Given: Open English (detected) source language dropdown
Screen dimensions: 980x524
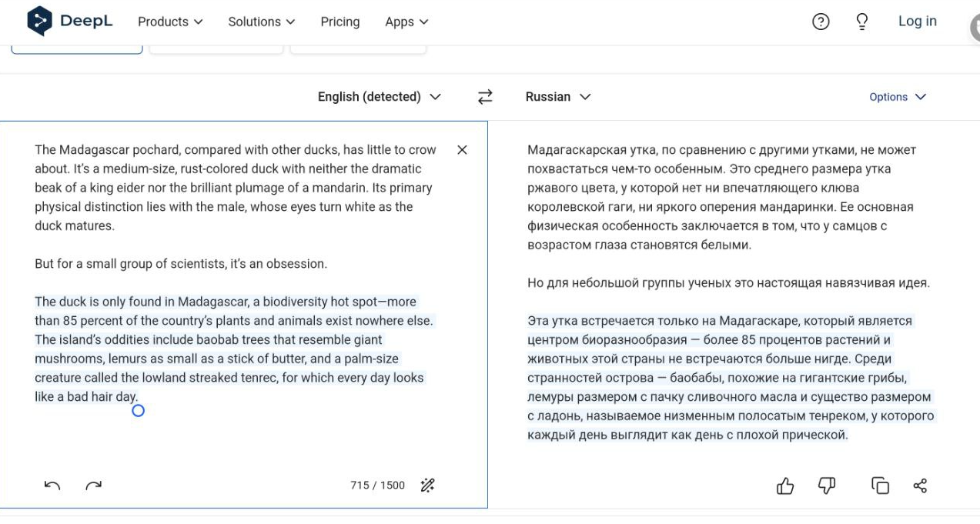Looking at the screenshot, I should pos(380,97).
